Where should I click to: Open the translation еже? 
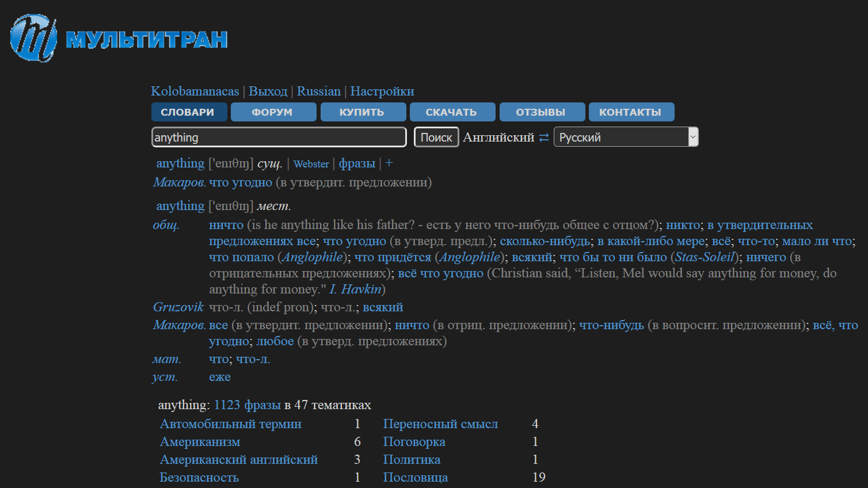click(220, 377)
